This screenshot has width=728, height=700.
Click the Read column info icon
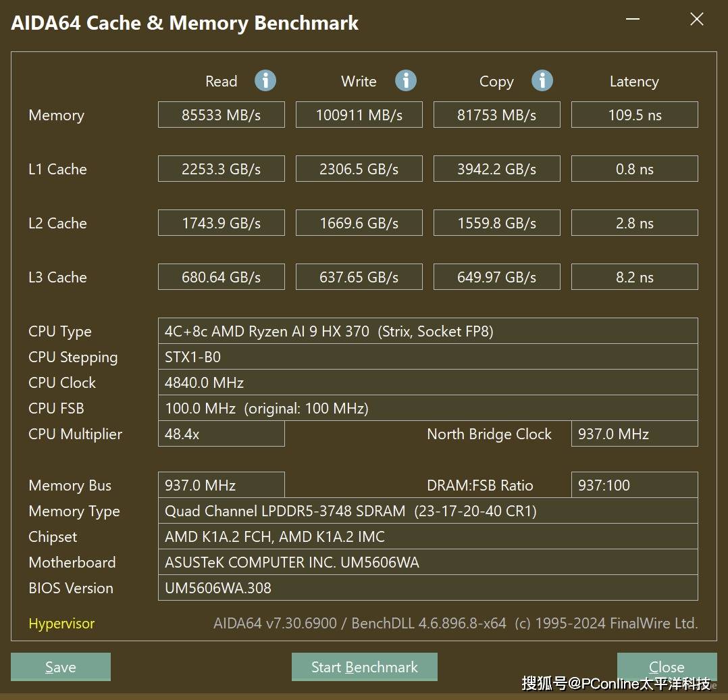point(265,81)
